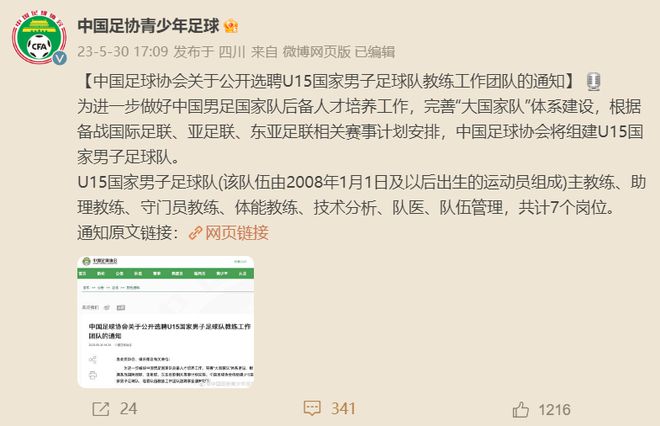Click the blue verified V badge
The image size is (660, 426).
[59, 58]
